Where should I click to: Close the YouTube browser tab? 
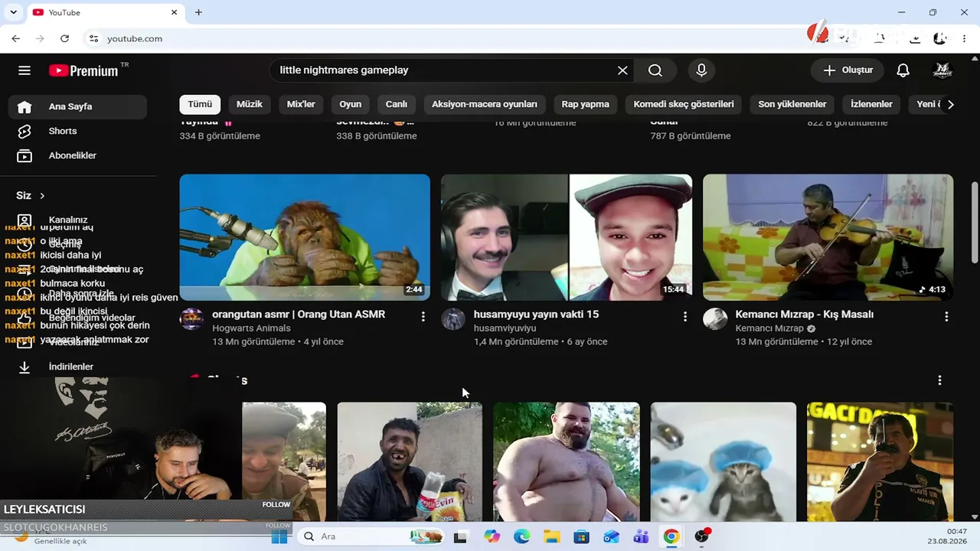(x=174, y=12)
